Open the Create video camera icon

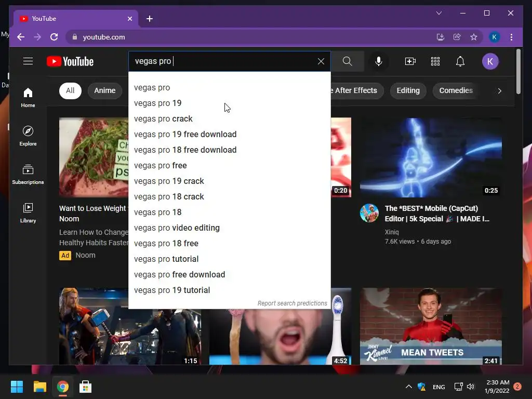coord(410,61)
